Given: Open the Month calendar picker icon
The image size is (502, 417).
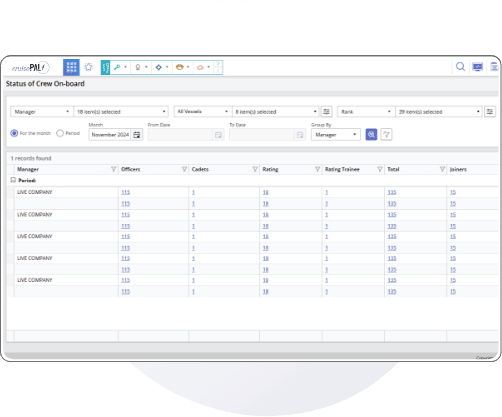Looking at the screenshot, I should point(137,135).
